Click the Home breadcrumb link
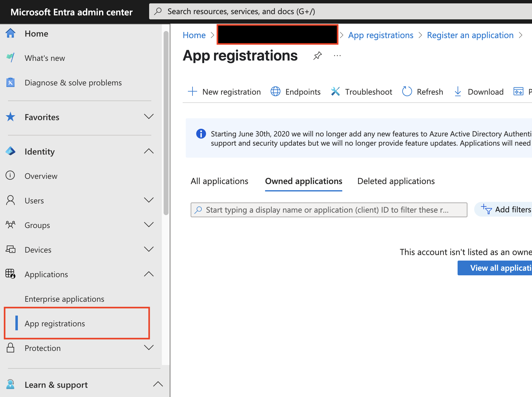The image size is (532, 397). (194, 35)
